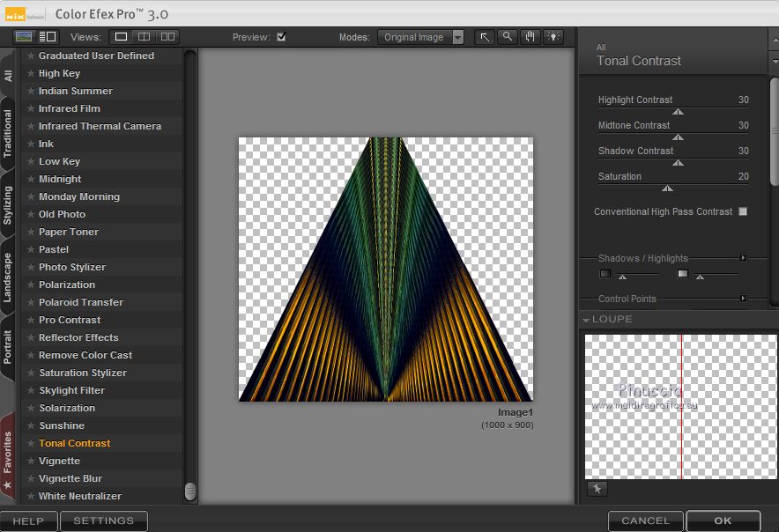Switch to single image view

coord(121,37)
